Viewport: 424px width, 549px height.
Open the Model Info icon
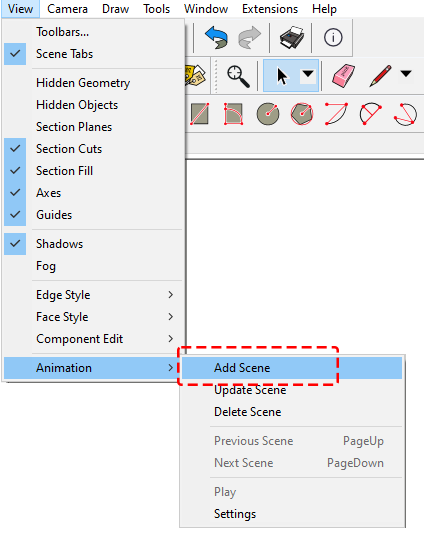tap(333, 37)
